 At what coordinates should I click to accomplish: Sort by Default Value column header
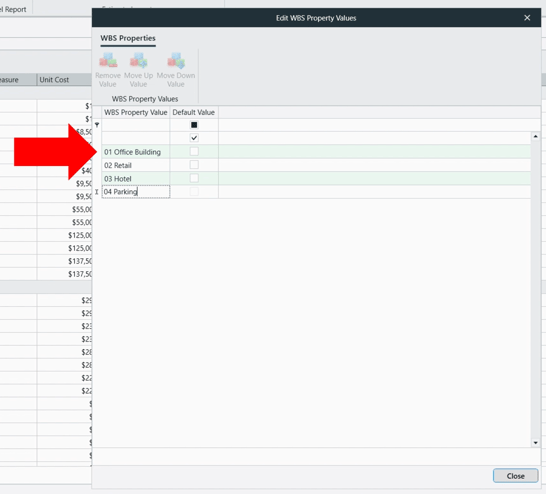(194, 112)
